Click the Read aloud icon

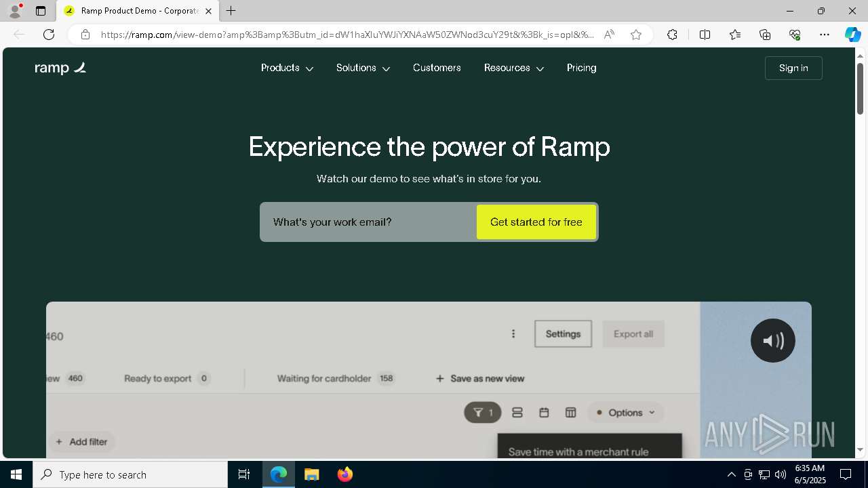click(x=609, y=35)
